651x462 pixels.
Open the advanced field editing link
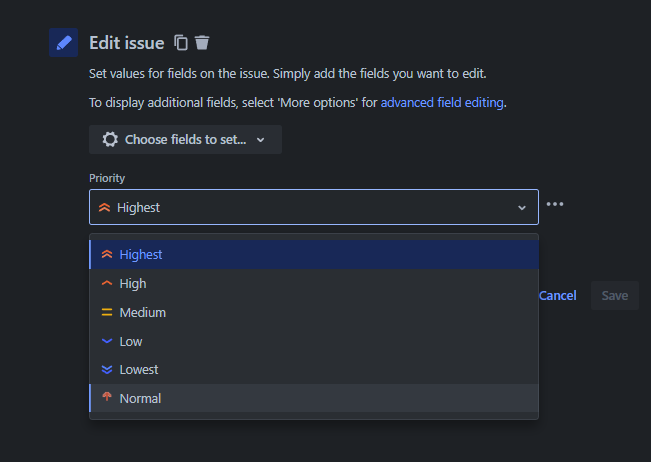pyautogui.click(x=442, y=102)
